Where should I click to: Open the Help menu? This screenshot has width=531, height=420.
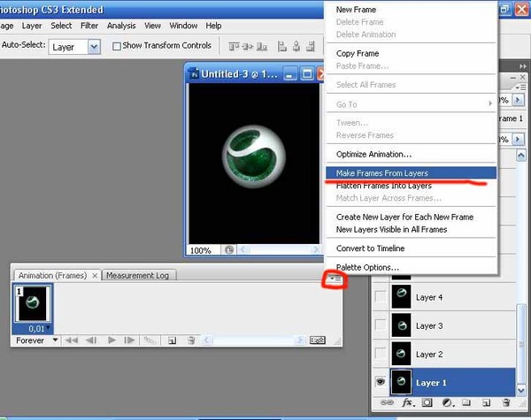point(213,26)
